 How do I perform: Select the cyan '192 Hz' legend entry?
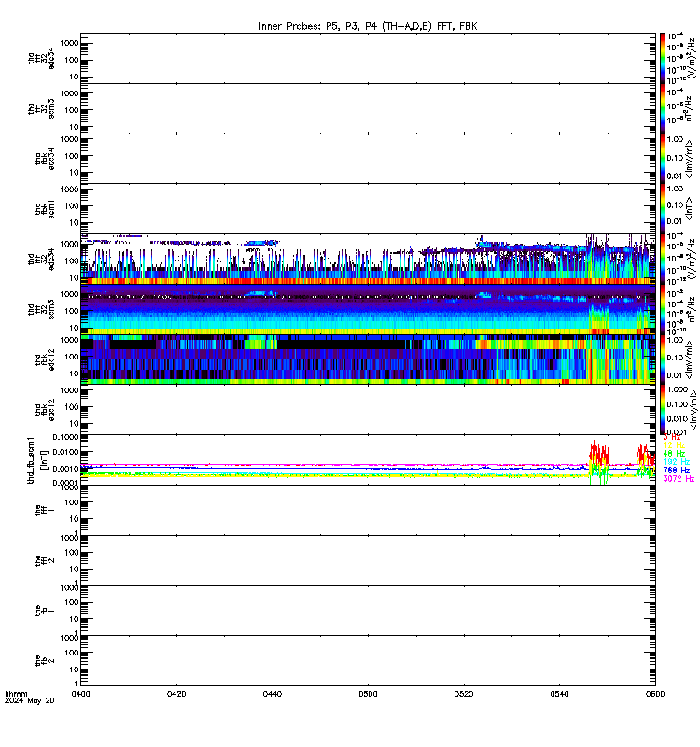tap(676, 462)
